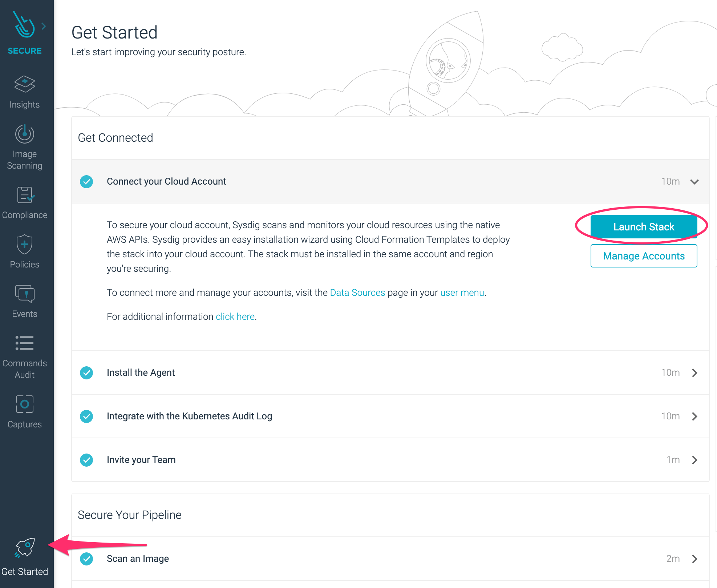Image resolution: width=717 pixels, height=588 pixels.
Task: Open the Events chat bubble icon
Action: click(25, 294)
